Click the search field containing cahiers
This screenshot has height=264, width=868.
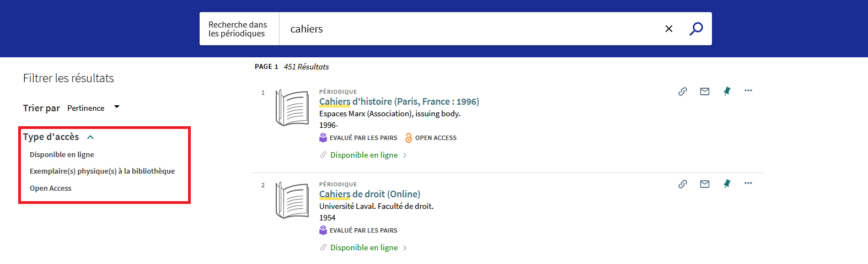click(469, 29)
